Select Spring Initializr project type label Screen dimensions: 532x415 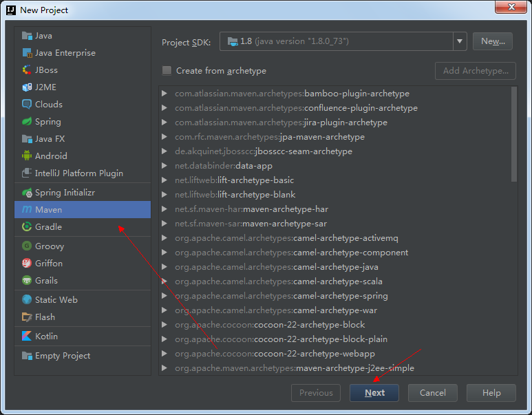[x=65, y=193]
